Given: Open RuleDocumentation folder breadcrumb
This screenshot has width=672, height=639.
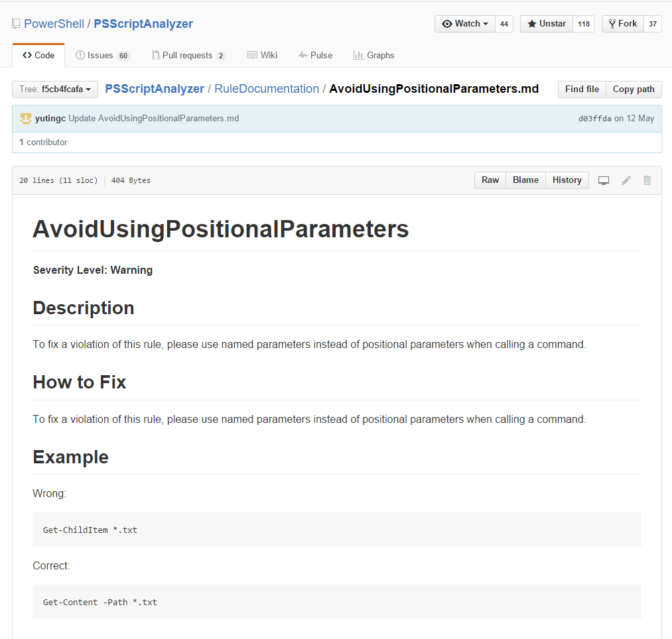Looking at the screenshot, I should click(267, 89).
